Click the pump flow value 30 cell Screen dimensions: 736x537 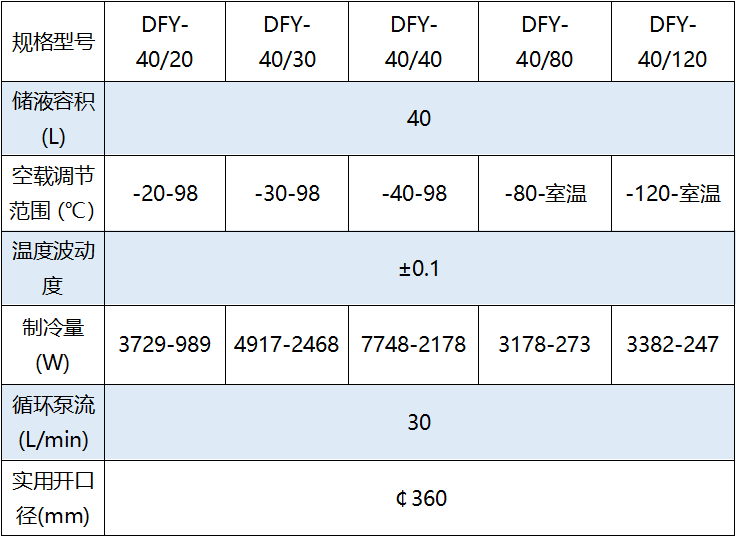[419, 422]
